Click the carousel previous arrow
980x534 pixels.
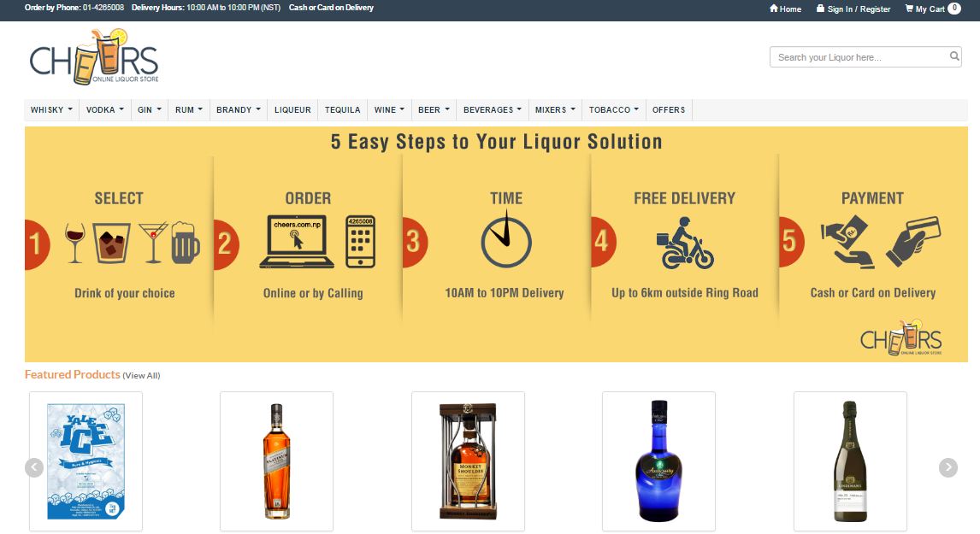point(34,467)
